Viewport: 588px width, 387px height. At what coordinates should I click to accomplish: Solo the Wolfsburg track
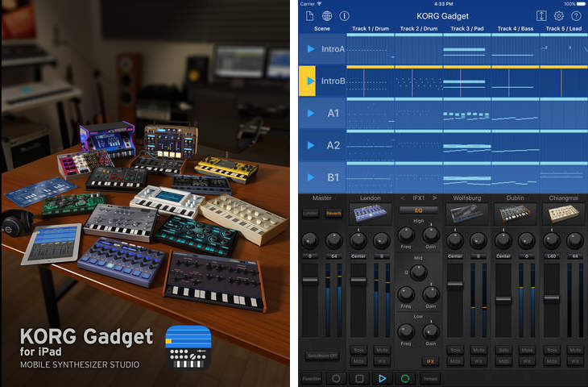tap(455, 350)
